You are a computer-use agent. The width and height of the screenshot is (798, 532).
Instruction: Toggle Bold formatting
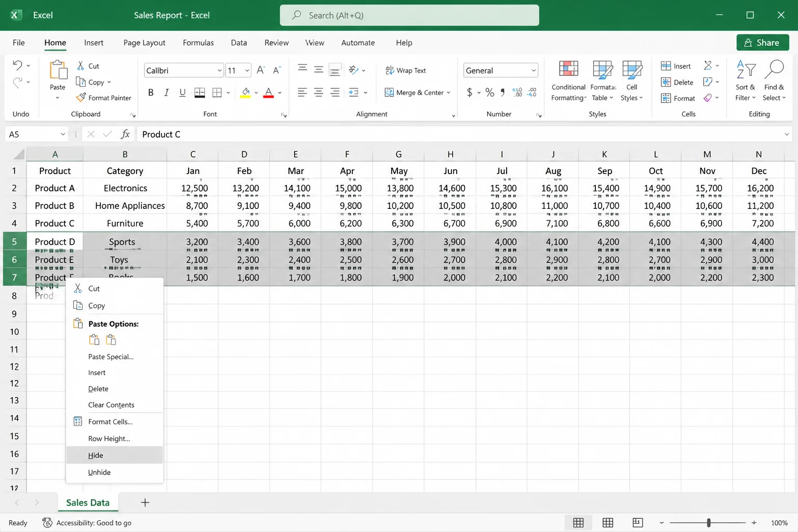(151, 92)
